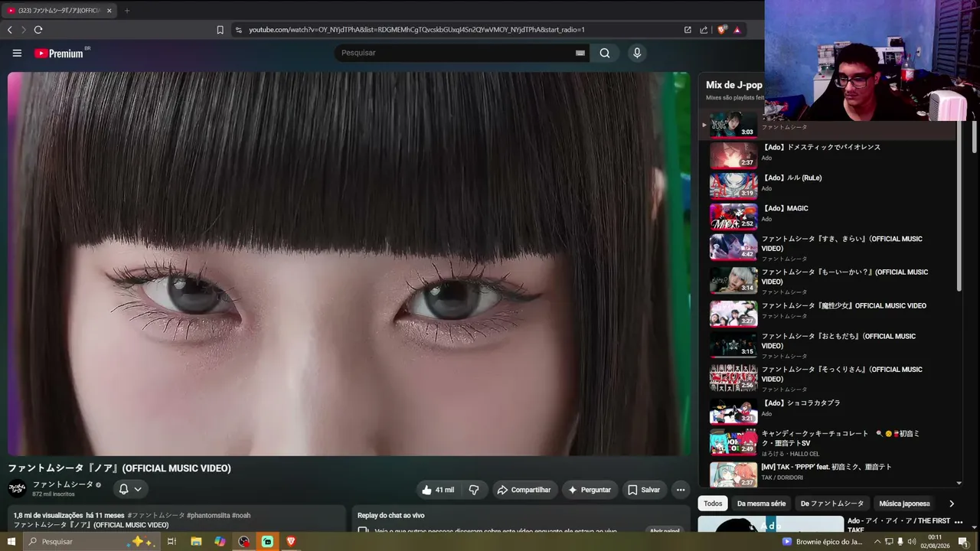Open the ファントムシータ channel name link

point(63,484)
